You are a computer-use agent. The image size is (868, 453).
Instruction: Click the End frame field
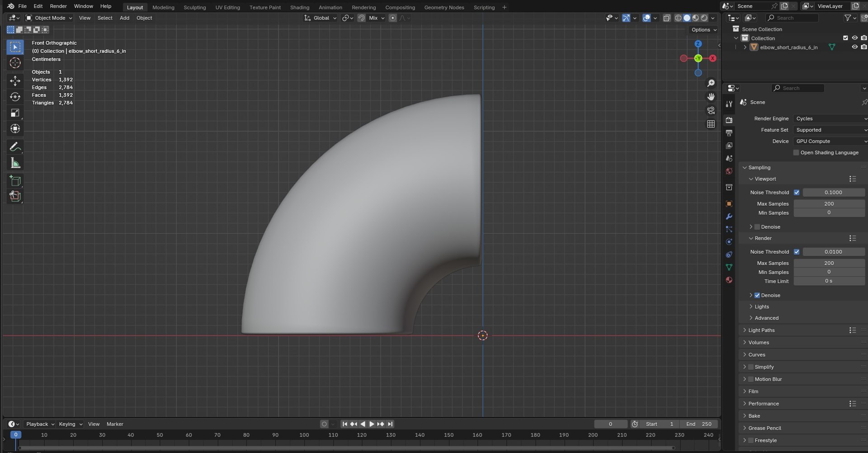click(699, 424)
